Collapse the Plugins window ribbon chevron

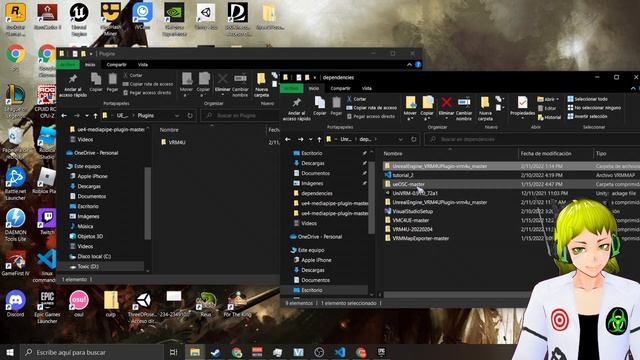click(409, 64)
